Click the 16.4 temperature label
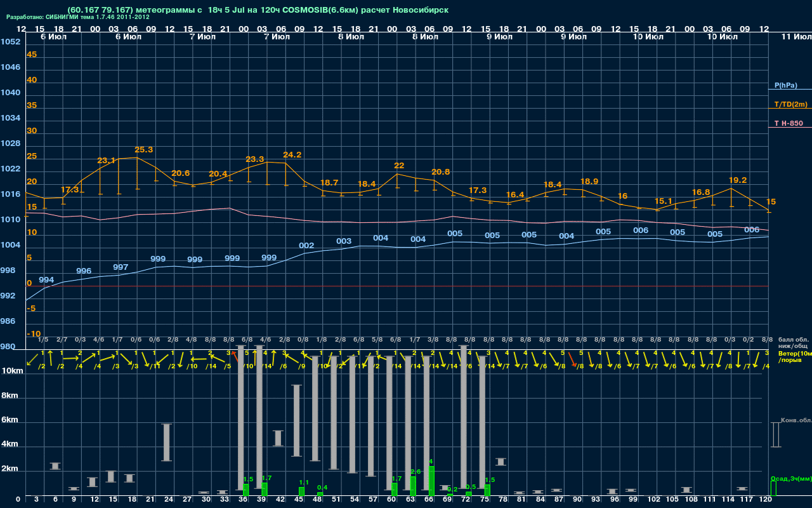The width and height of the screenshot is (812, 508). pos(515,195)
